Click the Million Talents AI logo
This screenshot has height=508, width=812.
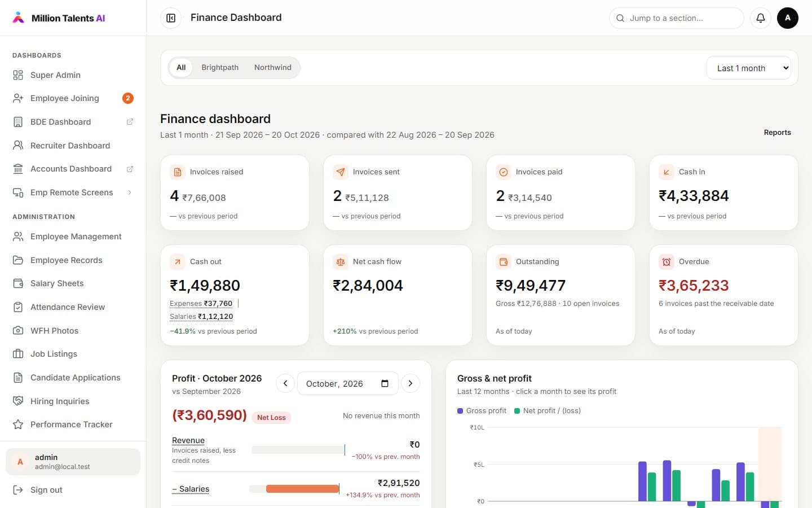[x=59, y=18]
